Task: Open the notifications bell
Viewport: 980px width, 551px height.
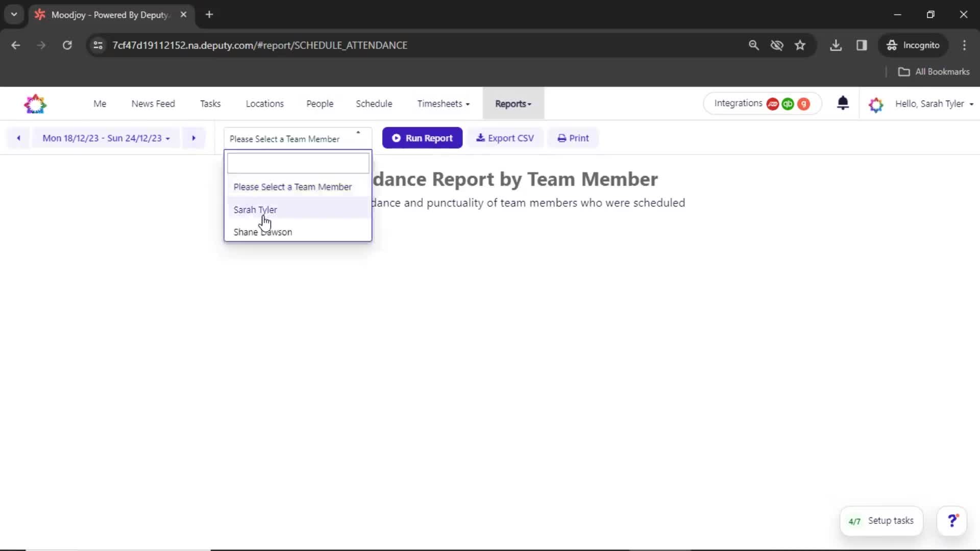Action: click(x=843, y=103)
